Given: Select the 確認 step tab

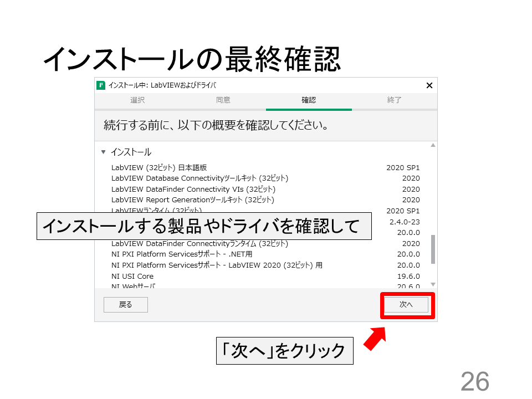Looking at the screenshot, I should (309, 100).
